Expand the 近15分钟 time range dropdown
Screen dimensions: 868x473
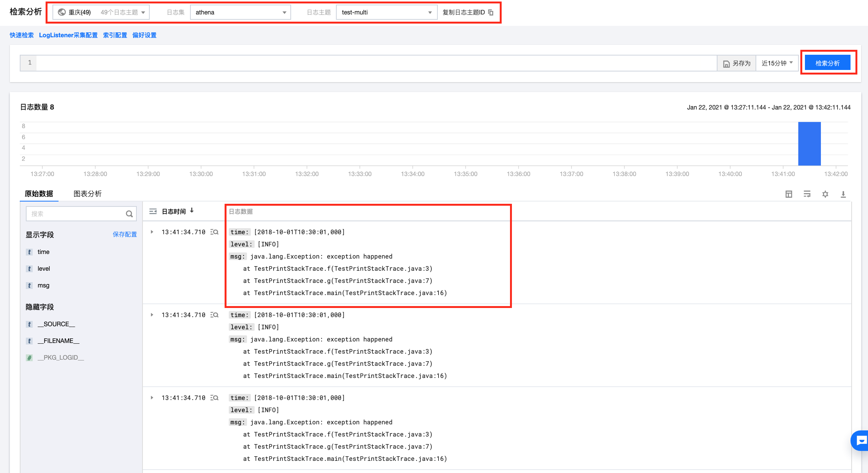[777, 63]
